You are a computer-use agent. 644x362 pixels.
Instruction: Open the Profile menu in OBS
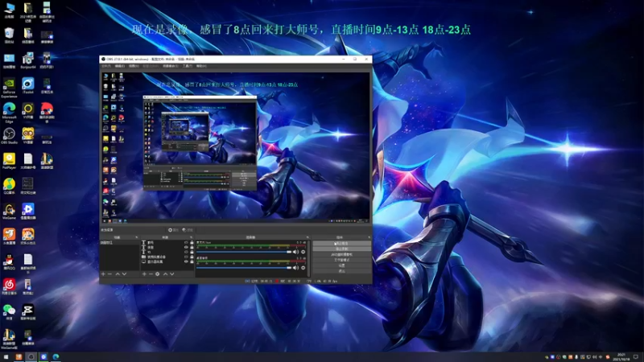[151, 66]
